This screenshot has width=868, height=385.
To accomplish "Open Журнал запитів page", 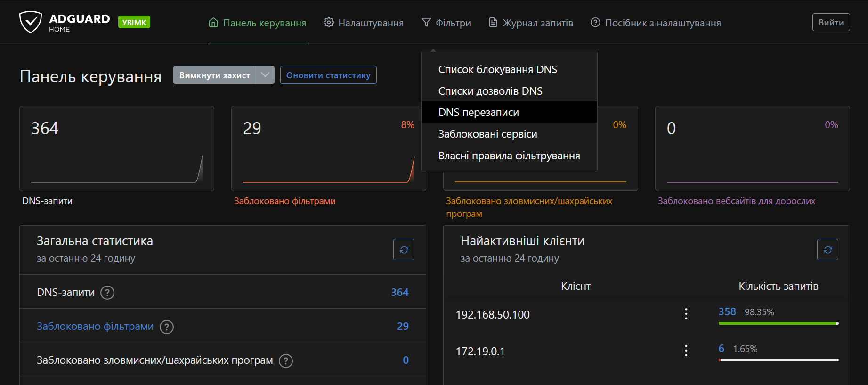I will pos(531,23).
